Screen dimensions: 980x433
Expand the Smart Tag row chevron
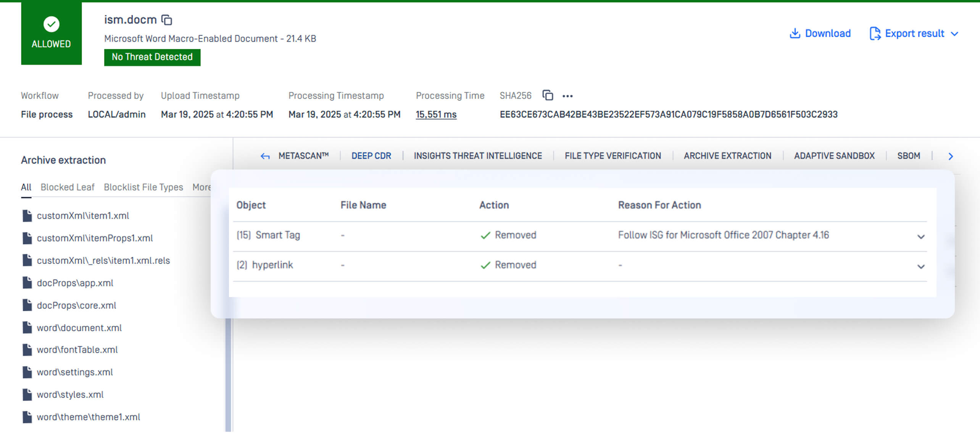pyautogui.click(x=921, y=237)
